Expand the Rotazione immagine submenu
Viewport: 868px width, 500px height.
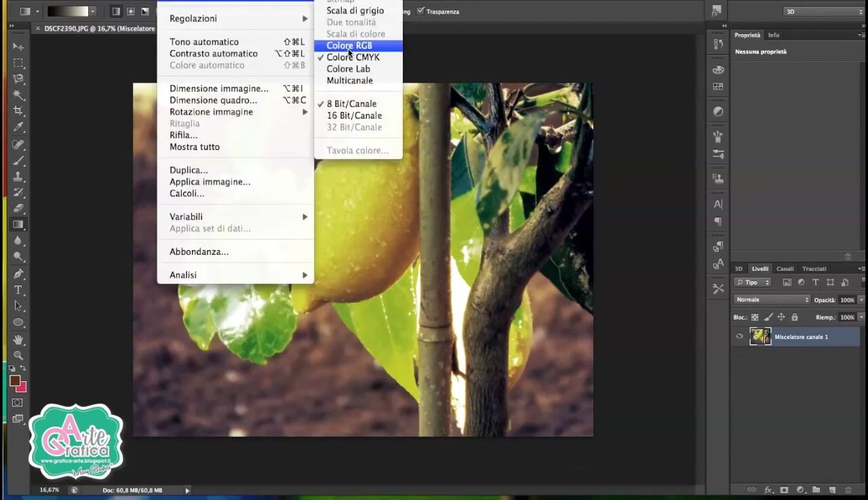pos(235,112)
